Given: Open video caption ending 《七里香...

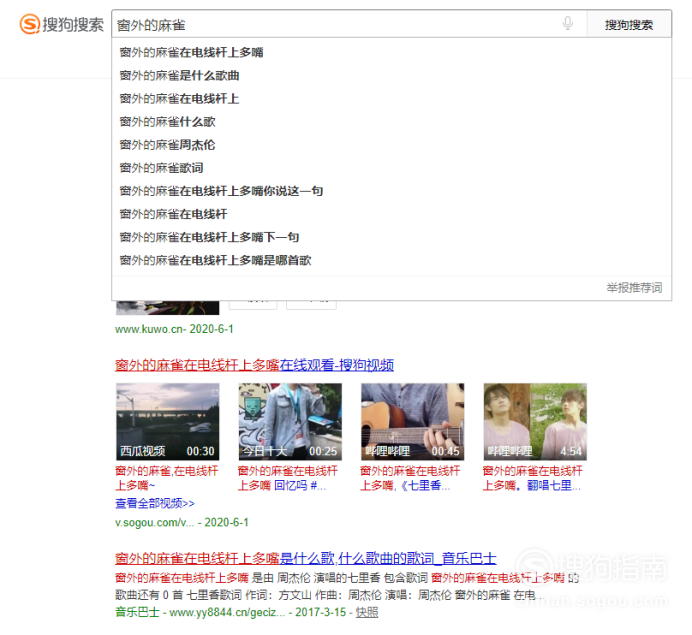Looking at the screenshot, I should (x=410, y=478).
